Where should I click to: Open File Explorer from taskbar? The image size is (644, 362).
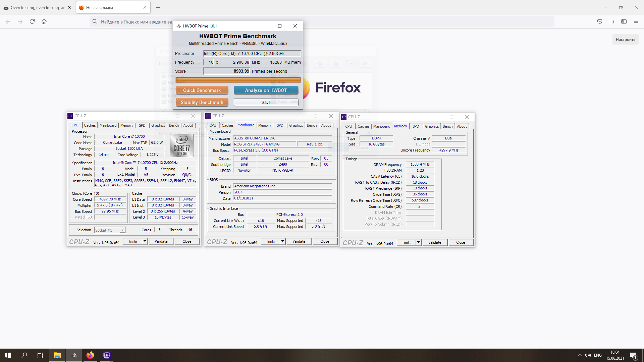tap(57, 355)
